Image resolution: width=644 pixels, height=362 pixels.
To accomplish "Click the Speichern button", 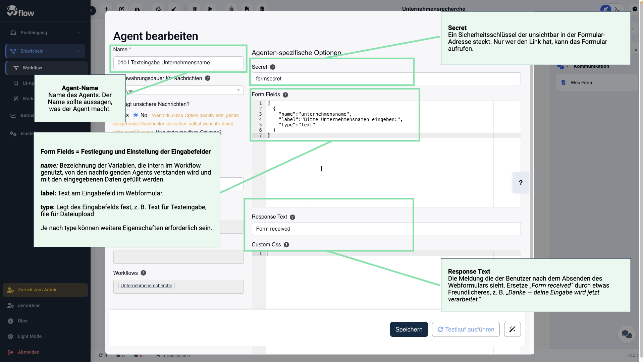I will coord(409,329).
